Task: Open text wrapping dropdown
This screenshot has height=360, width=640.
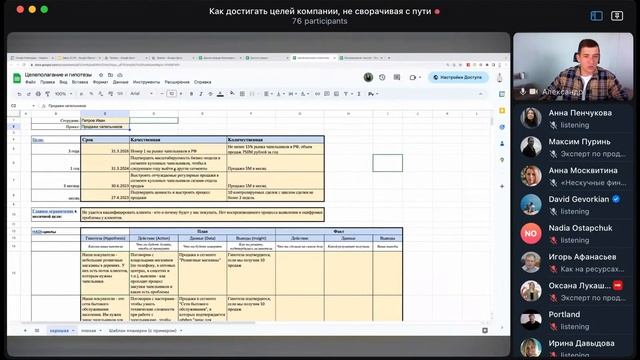Action: coord(292,94)
